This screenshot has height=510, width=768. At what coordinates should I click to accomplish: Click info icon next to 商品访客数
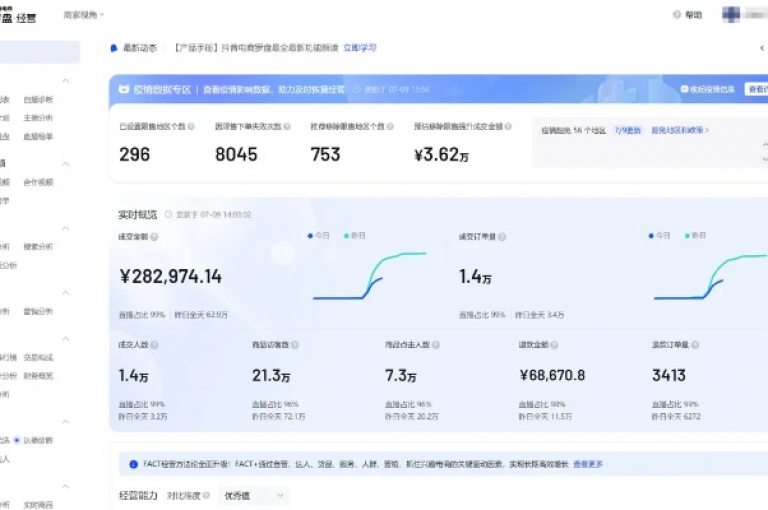tap(295, 345)
